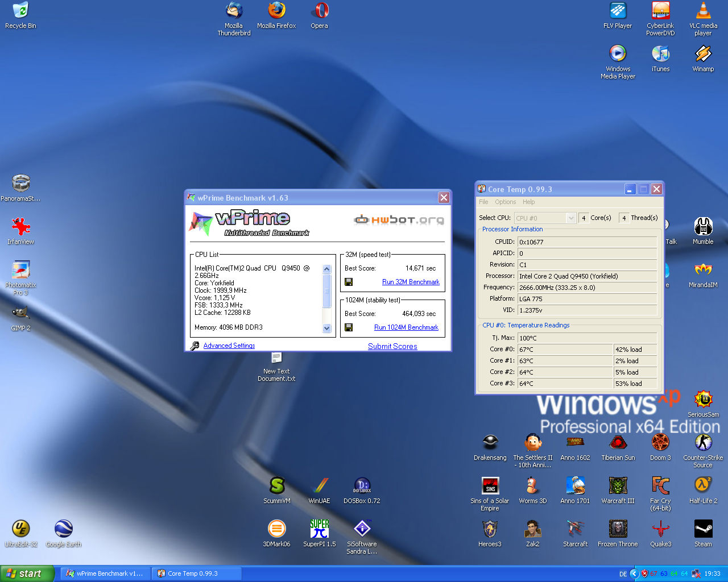Open VLC media player shortcut
The image size is (728, 582).
coord(703,11)
